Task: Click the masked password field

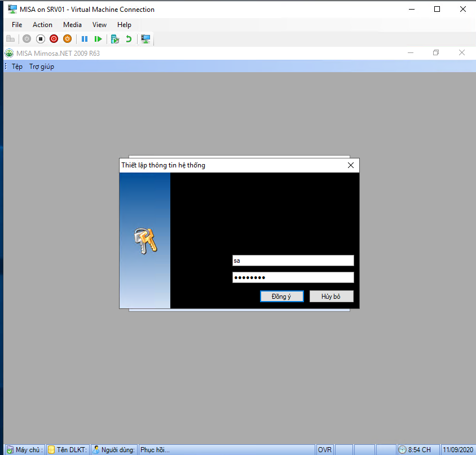Action: pos(293,277)
